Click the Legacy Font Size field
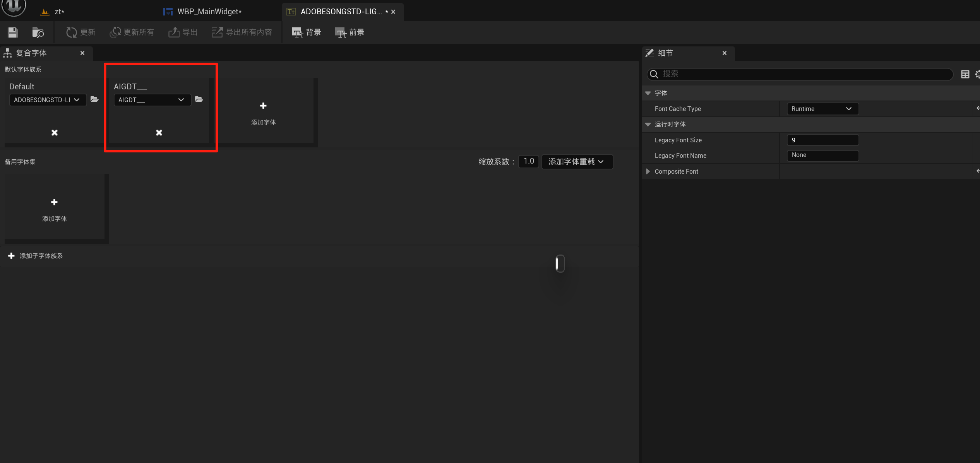 (822, 140)
